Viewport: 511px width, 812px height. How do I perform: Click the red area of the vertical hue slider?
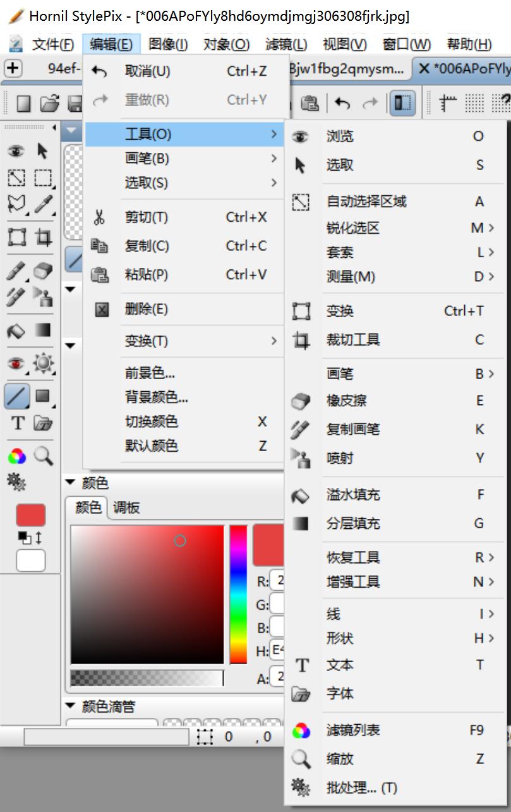237,531
